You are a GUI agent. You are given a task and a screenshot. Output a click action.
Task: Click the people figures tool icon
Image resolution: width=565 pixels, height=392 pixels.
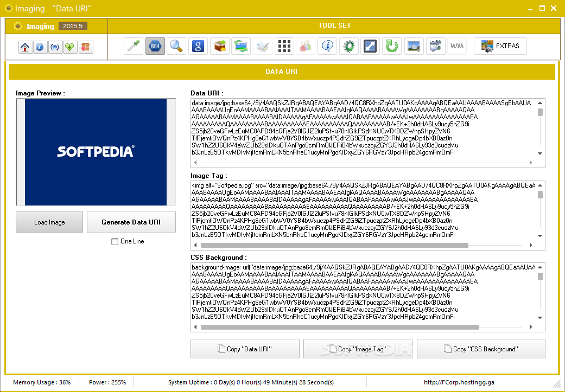(x=306, y=46)
